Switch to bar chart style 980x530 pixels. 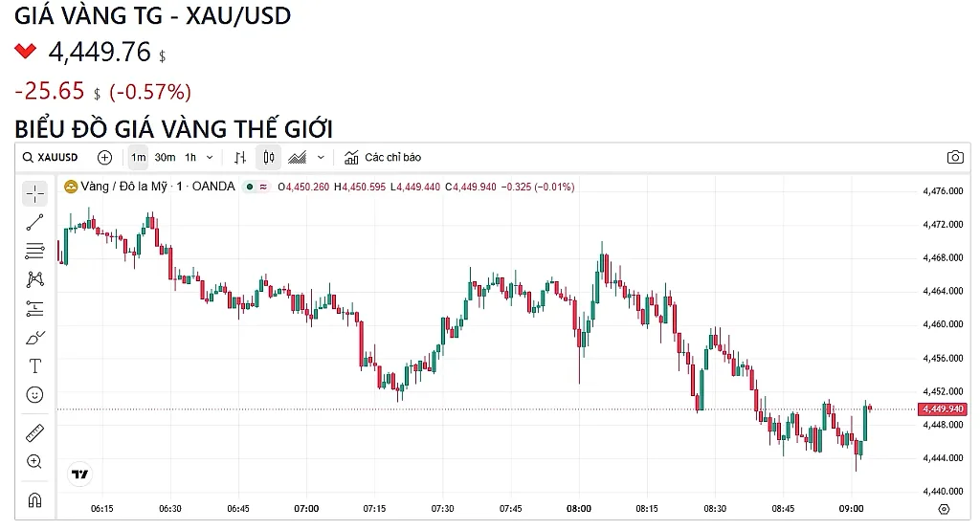240,158
